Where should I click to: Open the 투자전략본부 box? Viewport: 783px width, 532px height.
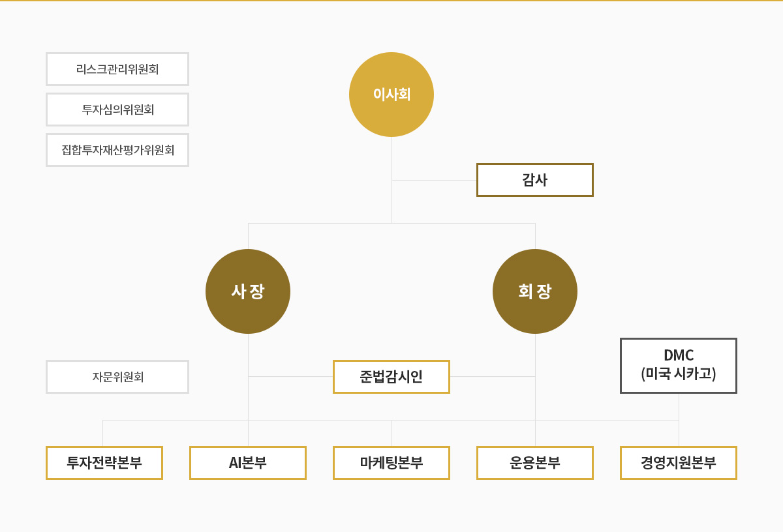pos(104,463)
